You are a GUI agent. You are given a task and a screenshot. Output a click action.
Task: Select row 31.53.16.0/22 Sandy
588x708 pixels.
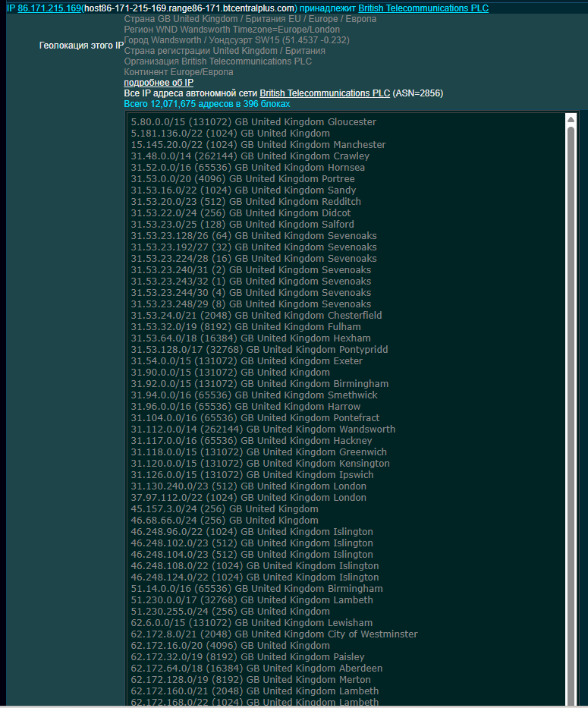244,190
